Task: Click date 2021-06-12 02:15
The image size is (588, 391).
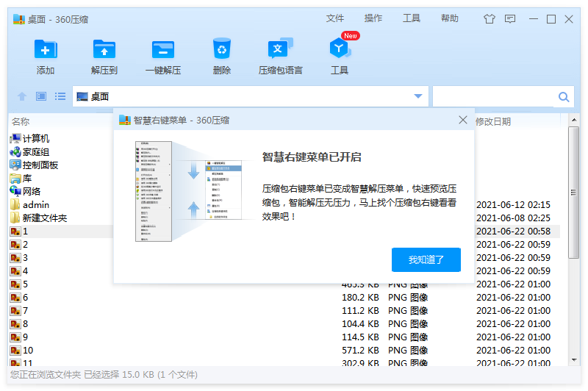Action: click(x=513, y=204)
